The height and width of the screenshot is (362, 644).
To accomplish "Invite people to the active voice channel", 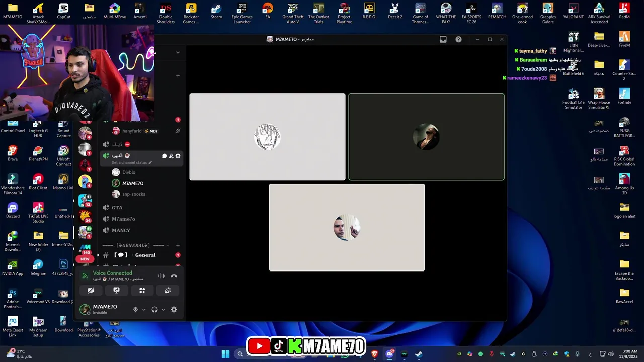I will click(x=171, y=156).
